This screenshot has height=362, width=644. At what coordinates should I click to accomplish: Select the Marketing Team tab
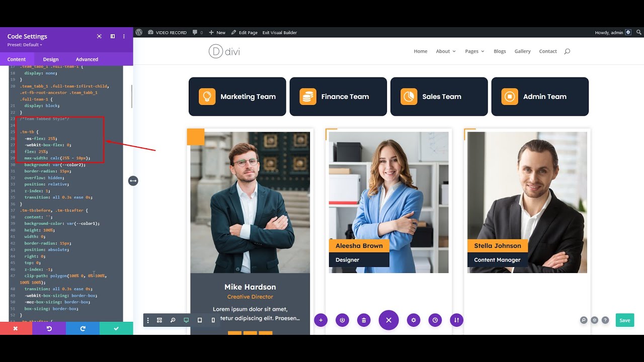pyautogui.click(x=237, y=97)
